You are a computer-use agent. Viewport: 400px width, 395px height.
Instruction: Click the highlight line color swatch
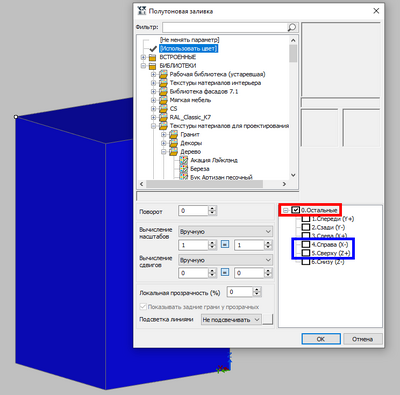(268, 319)
